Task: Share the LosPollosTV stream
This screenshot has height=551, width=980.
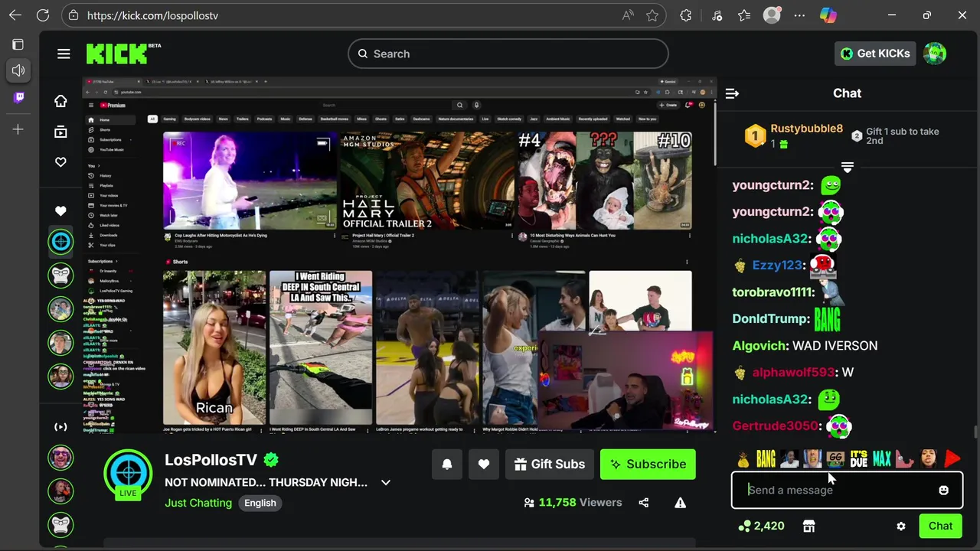Action: [x=643, y=503]
